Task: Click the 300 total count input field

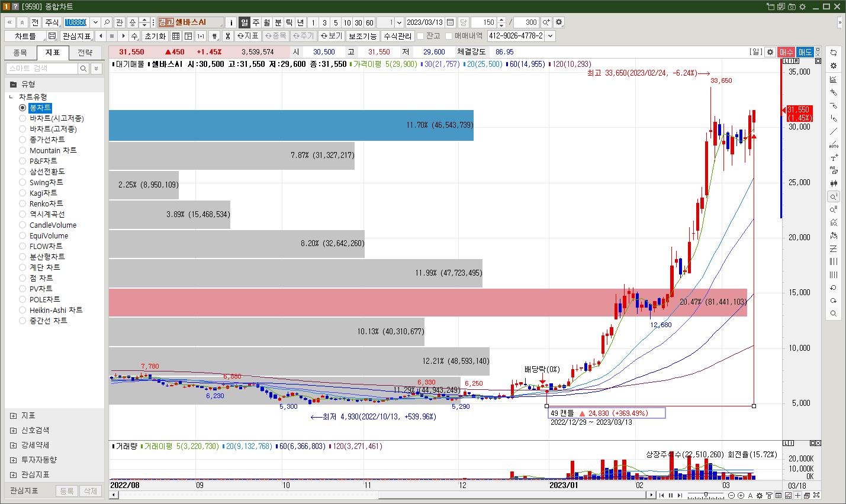Action: point(526,22)
